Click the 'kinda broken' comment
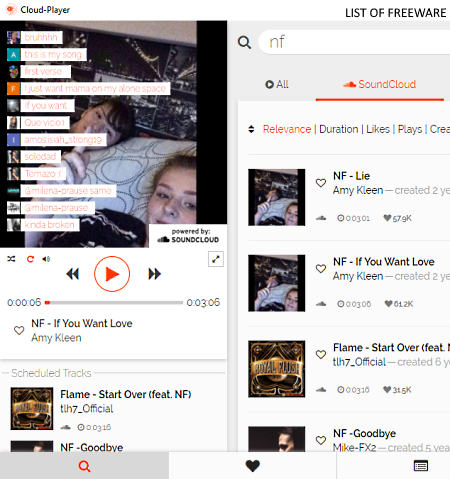Screen dimensions: 450x479 (49, 225)
